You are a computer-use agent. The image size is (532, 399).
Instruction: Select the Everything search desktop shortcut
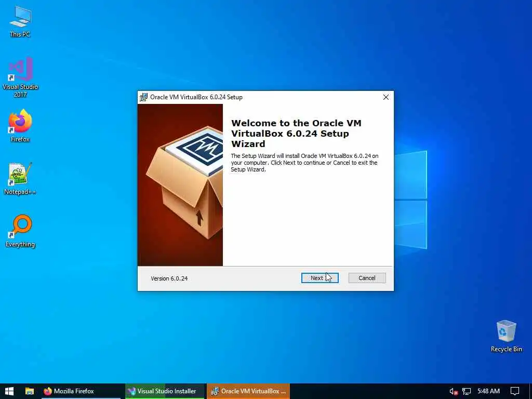click(x=20, y=231)
